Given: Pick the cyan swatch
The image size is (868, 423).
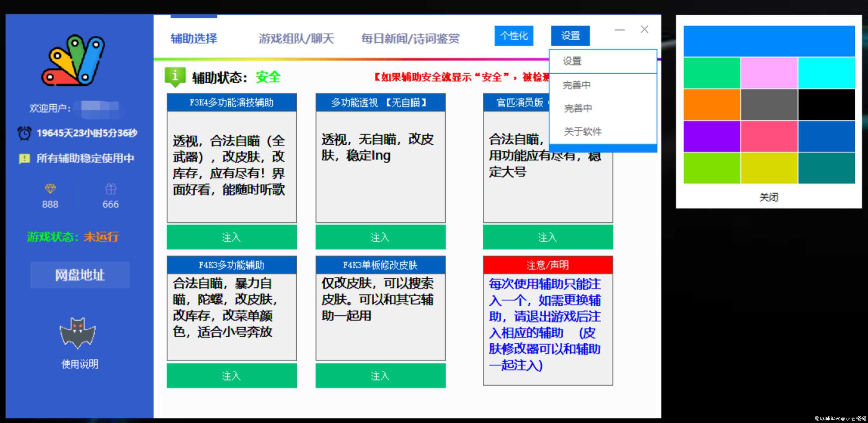Looking at the screenshot, I should [826, 73].
